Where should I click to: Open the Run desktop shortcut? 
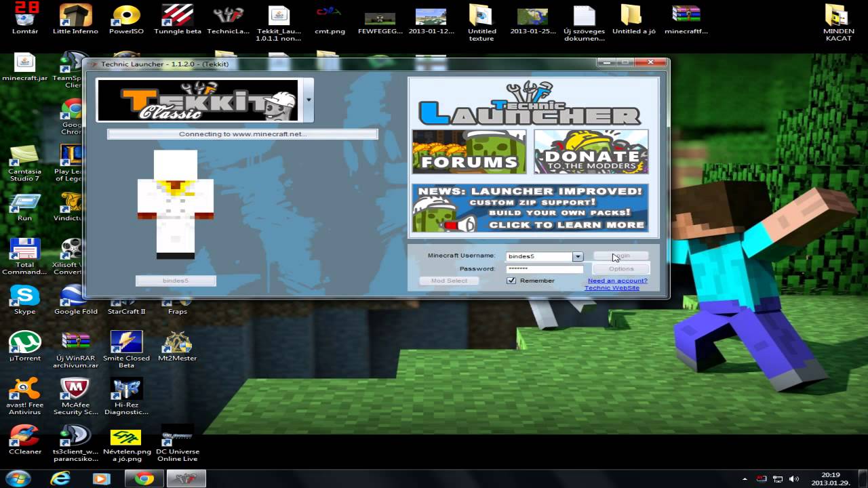click(x=25, y=207)
